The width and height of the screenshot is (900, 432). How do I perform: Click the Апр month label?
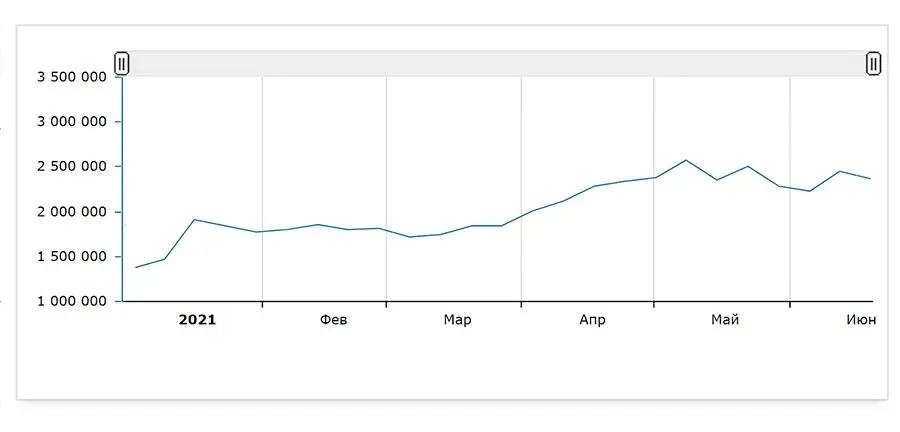coord(592,320)
